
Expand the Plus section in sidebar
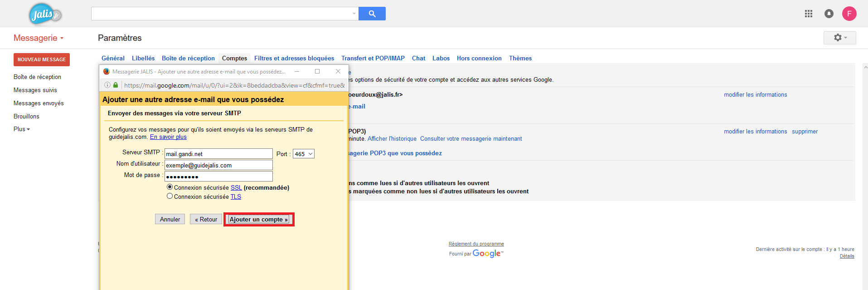[21, 129]
